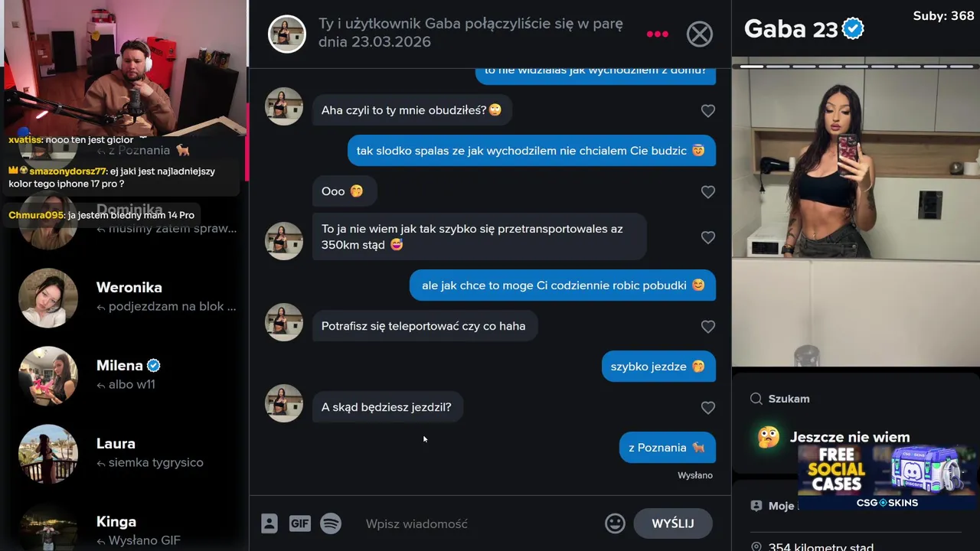
Task: Open the conversation with Laura
Action: tap(126, 453)
